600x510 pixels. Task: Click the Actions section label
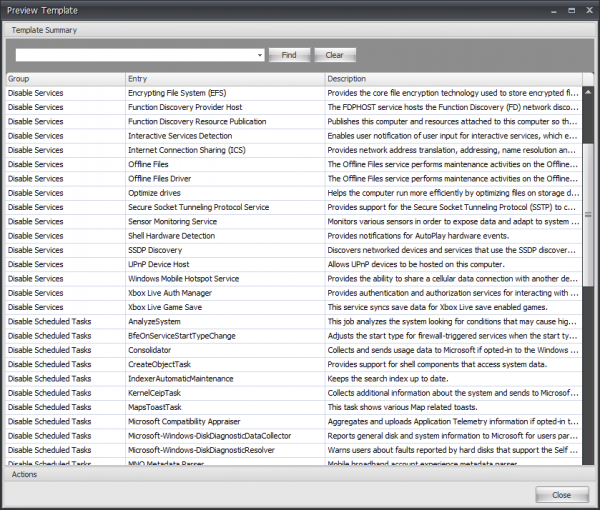(25, 474)
